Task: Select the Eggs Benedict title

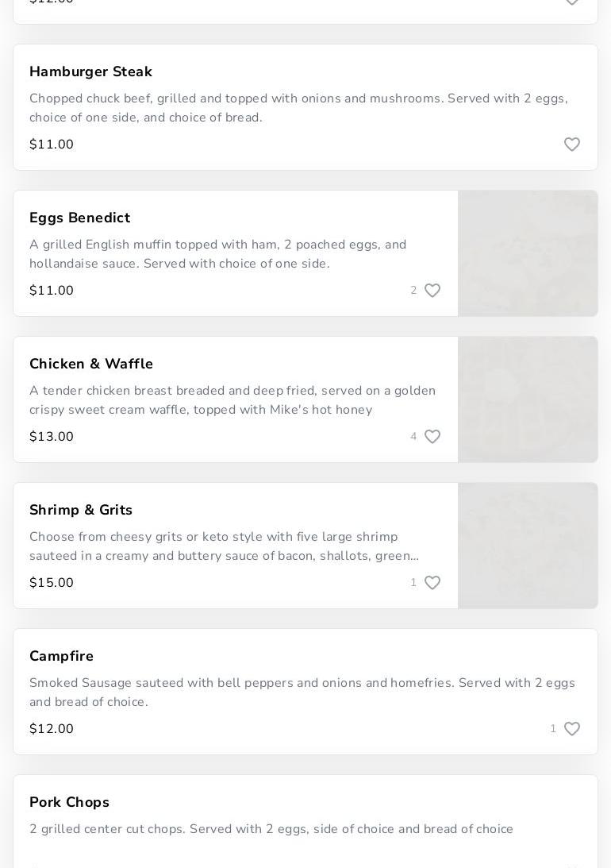Action: pyautogui.click(x=79, y=218)
